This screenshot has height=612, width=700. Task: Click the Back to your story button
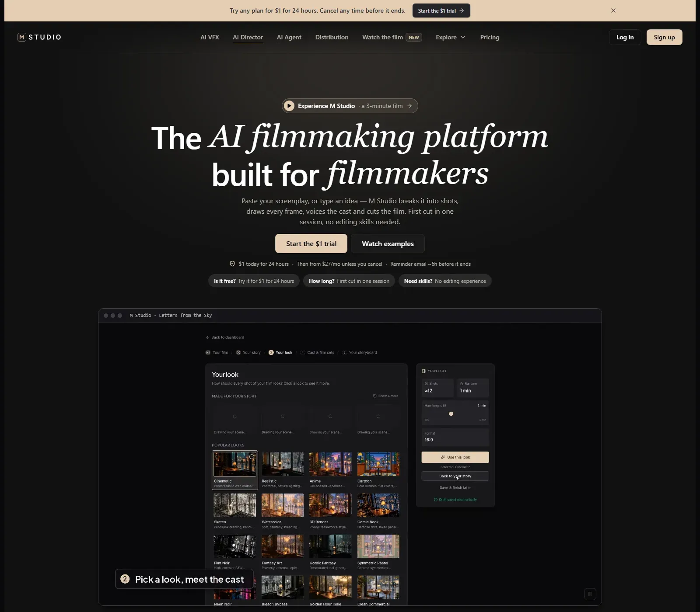455,476
